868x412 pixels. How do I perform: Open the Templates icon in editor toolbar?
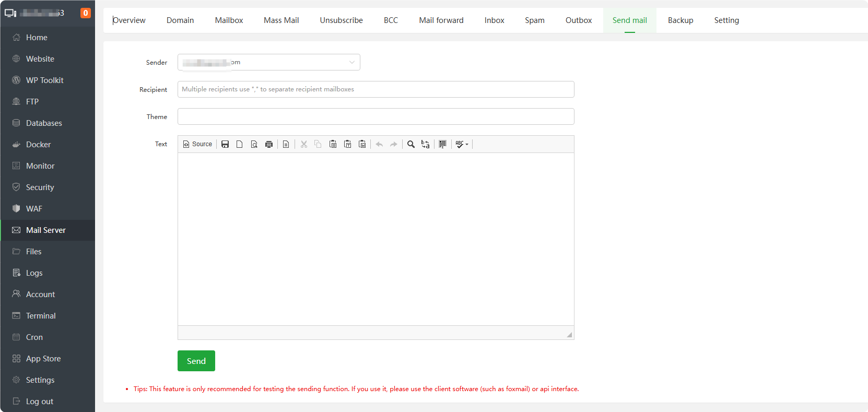[286, 144]
